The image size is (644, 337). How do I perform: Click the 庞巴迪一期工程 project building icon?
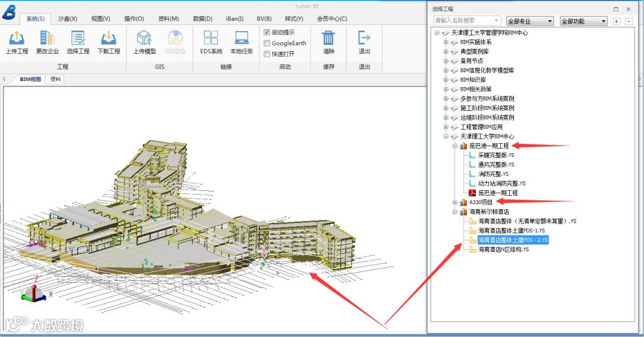tap(464, 146)
